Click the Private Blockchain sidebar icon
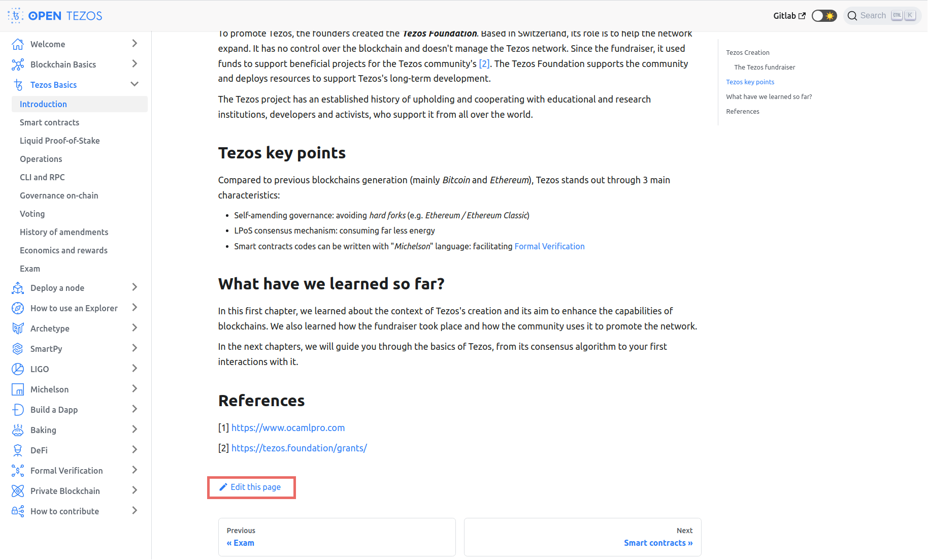The width and height of the screenshot is (928, 560). [x=18, y=491]
